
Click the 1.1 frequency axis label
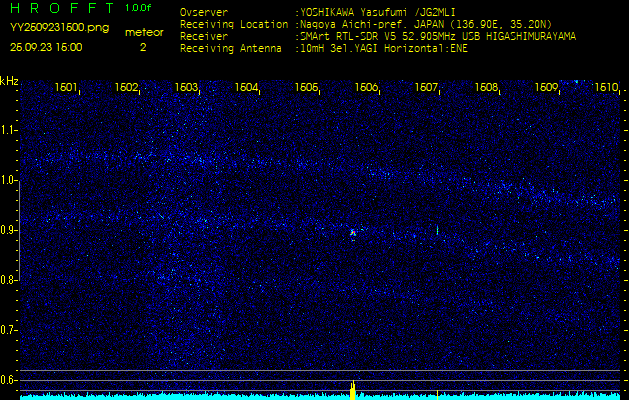coord(9,130)
